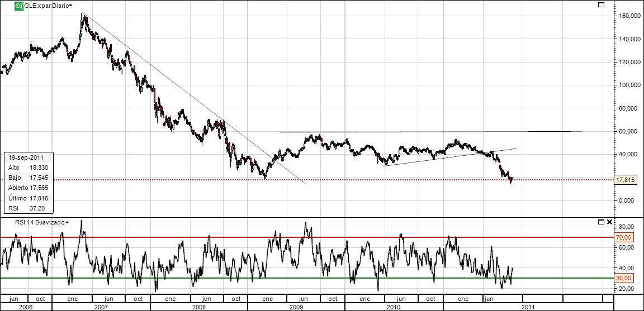Click the Último 17,815 value
This screenshot has width=644, height=311.
click(x=40, y=198)
